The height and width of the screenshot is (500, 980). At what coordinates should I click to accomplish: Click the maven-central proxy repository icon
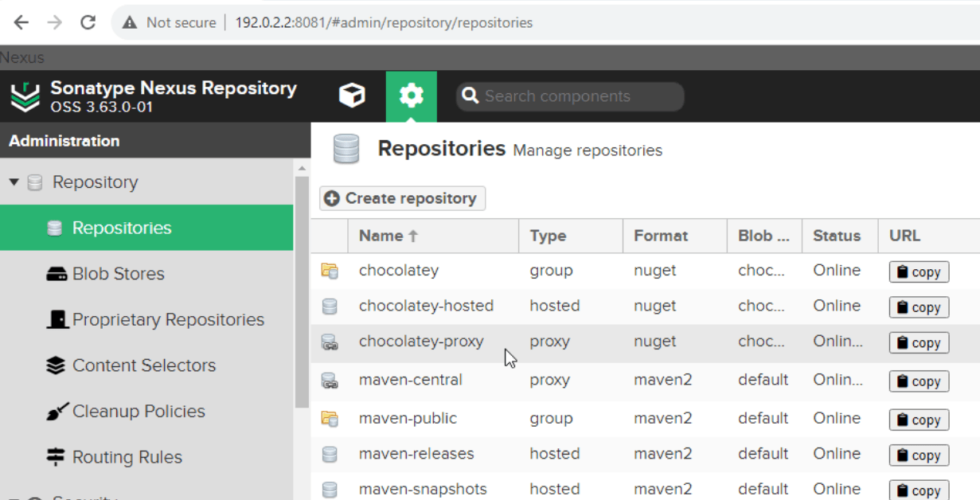click(x=330, y=381)
